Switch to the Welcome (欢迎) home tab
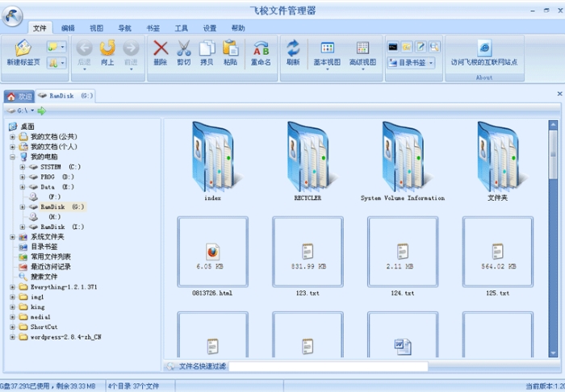 (19, 97)
